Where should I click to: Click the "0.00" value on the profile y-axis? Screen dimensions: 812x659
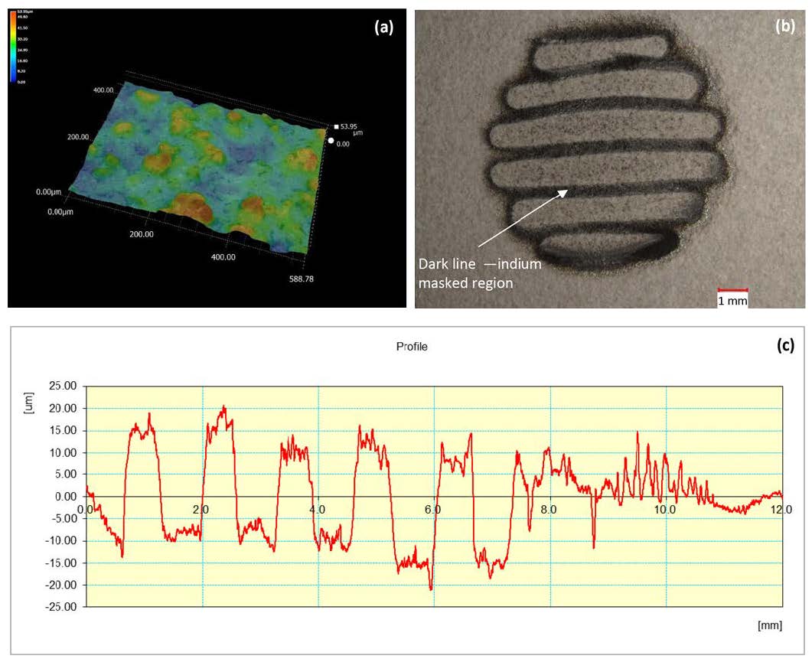[x=65, y=497]
